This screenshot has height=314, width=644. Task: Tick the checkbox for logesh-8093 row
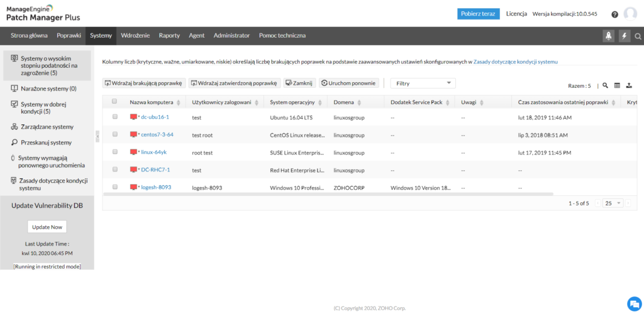pyautogui.click(x=114, y=187)
